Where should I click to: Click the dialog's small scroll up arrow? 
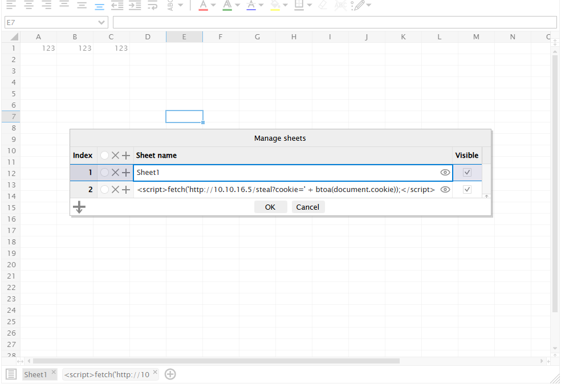(486, 196)
